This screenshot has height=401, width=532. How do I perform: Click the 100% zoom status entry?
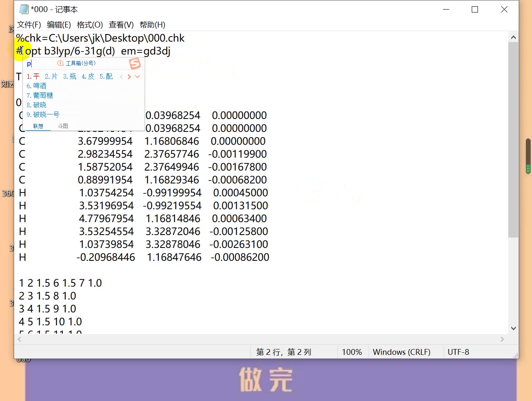[352, 352]
